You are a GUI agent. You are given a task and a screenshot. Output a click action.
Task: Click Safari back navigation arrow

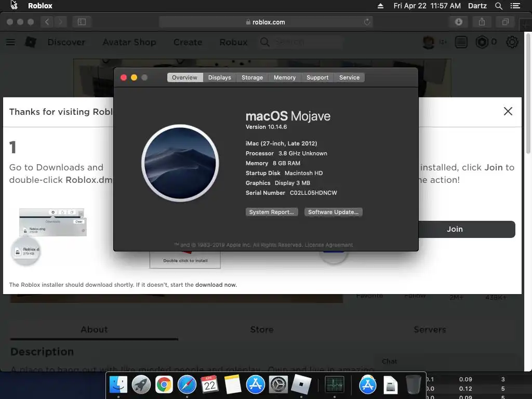click(x=47, y=22)
